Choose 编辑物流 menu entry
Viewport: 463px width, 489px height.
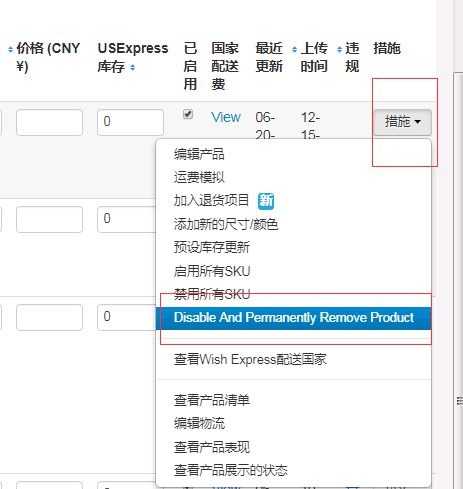tap(199, 424)
